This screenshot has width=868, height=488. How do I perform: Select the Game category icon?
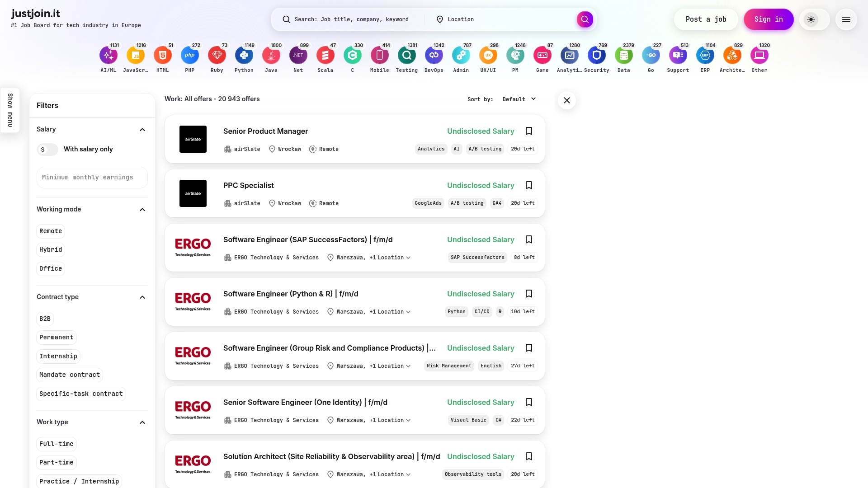[x=542, y=56]
